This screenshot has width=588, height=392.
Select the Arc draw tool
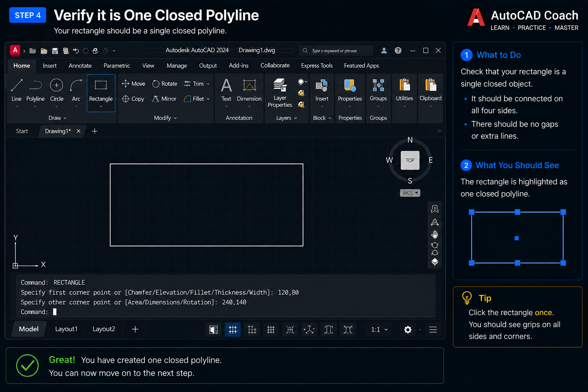point(76,90)
